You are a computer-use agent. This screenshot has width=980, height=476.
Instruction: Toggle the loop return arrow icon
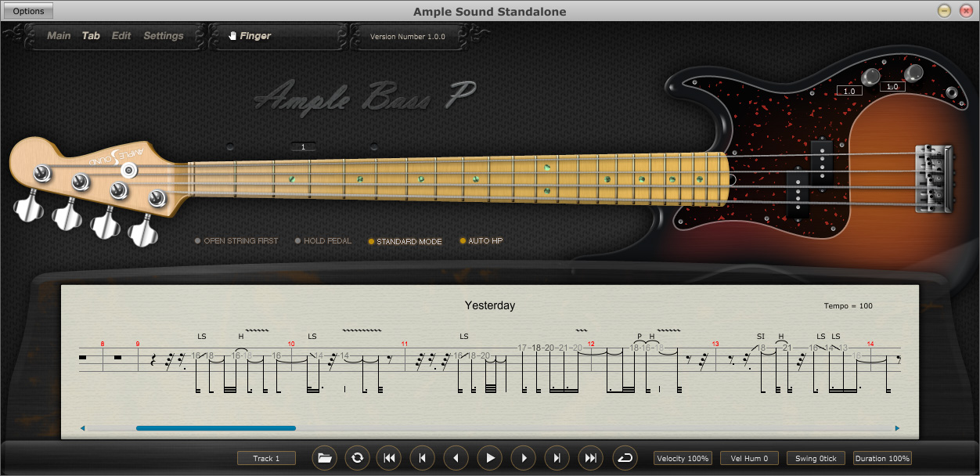[625, 458]
